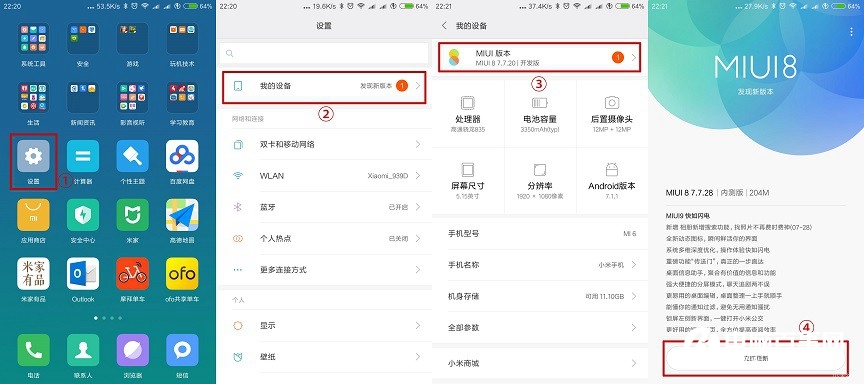
Task: Tap the 蓝牙 bluetooth icon in settings
Action: point(238,207)
